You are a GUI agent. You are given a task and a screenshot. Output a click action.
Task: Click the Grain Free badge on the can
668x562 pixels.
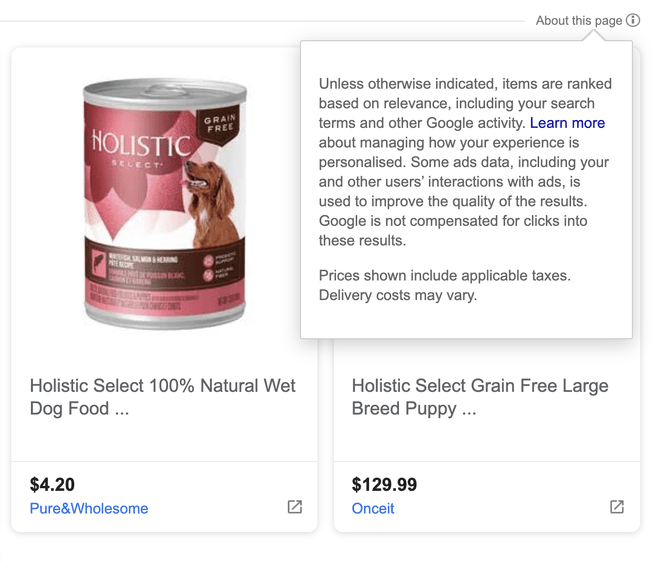(219, 124)
